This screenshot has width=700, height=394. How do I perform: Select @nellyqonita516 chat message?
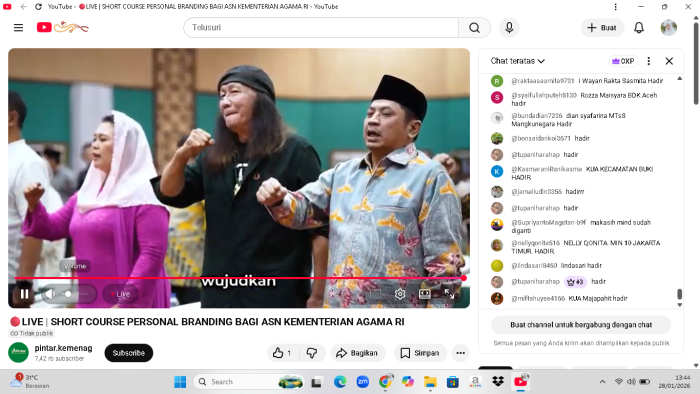(x=586, y=247)
